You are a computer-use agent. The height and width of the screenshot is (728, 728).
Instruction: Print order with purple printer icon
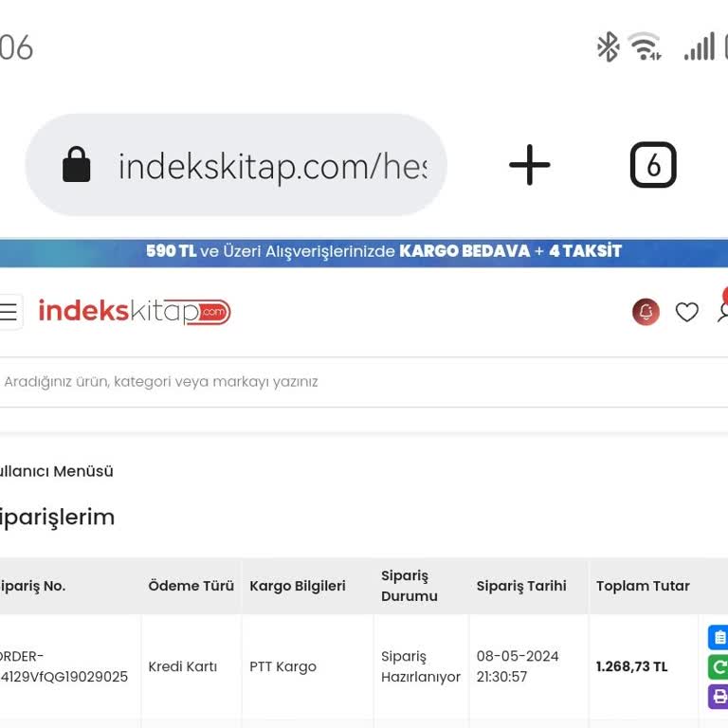pos(718,697)
